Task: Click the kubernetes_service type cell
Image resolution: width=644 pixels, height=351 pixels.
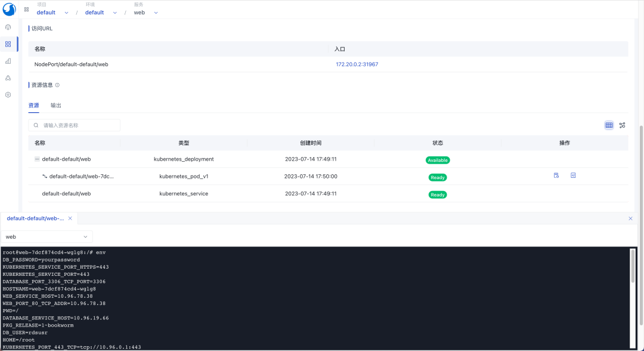Action: click(x=184, y=193)
